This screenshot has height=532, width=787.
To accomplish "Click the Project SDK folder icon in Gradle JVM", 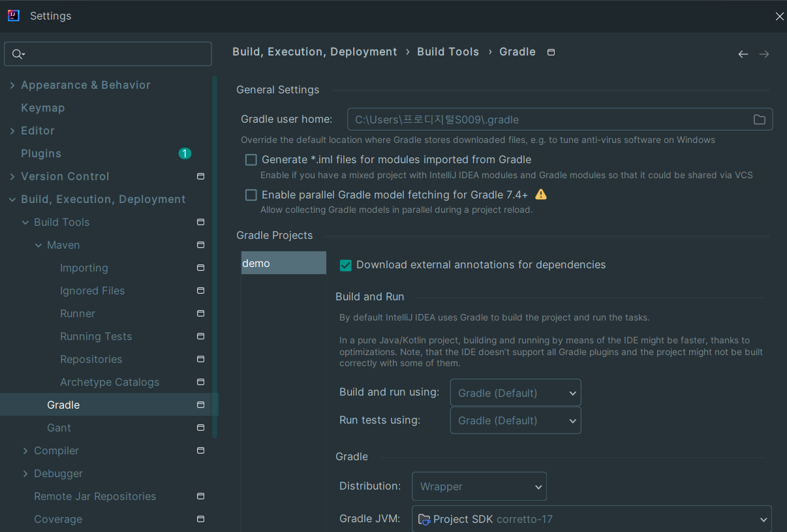I will point(424,520).
